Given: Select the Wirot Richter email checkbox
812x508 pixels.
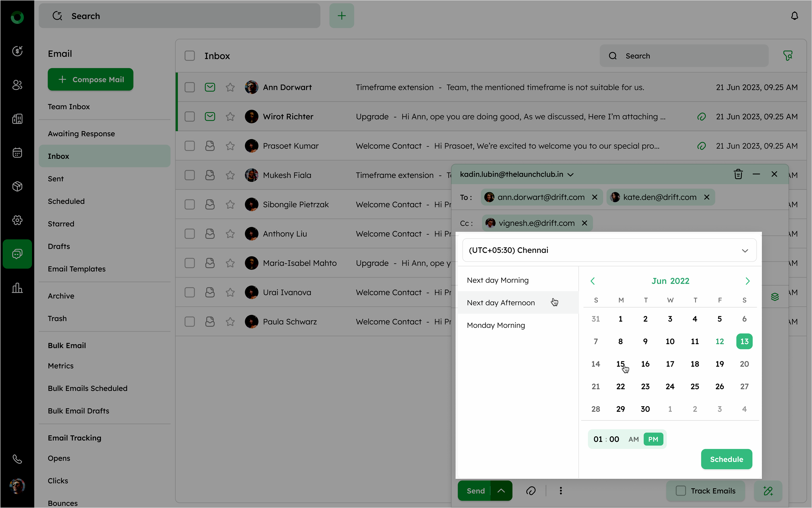Looking at the screenshot, I should tap(190, 117).
